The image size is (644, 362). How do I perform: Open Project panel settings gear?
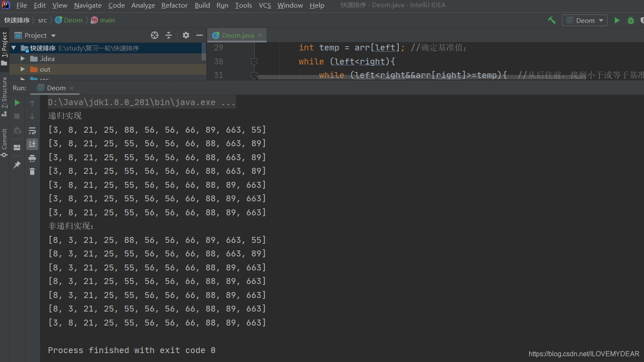tap(186, 35)
